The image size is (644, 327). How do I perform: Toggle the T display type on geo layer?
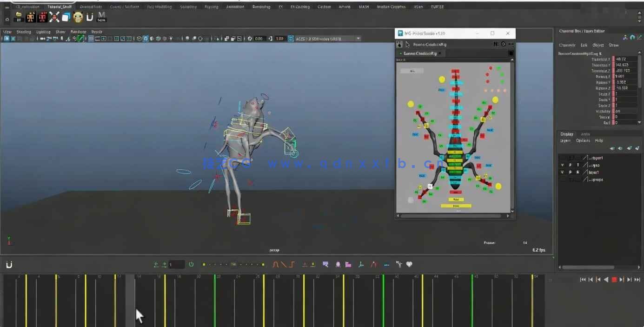pos(578,165)
